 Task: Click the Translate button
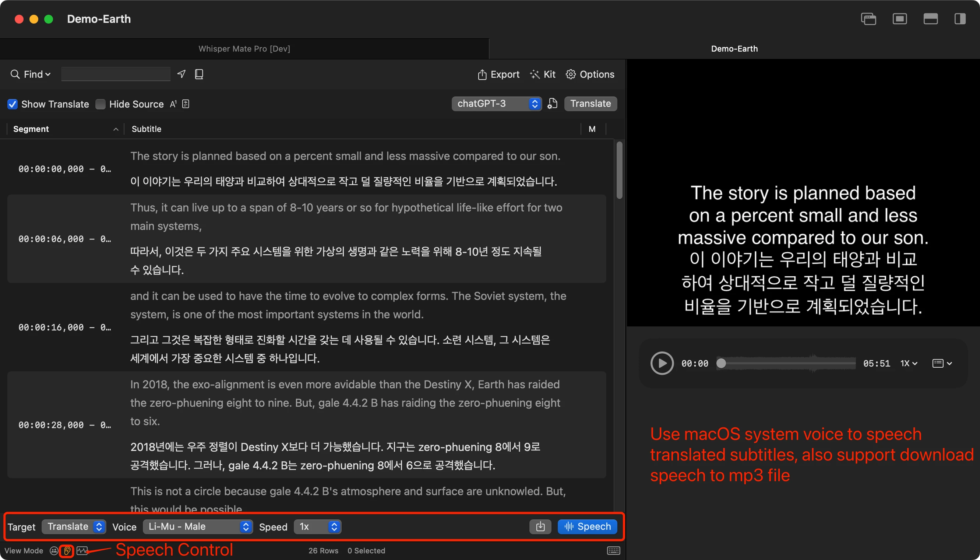click(x=590, y=104)
